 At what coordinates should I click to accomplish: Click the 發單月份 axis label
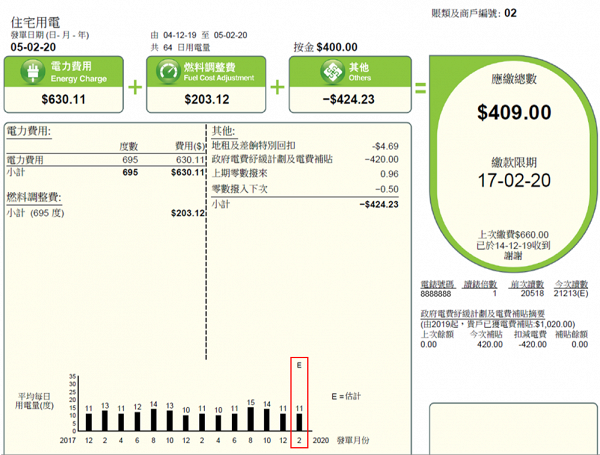(353, 440)
